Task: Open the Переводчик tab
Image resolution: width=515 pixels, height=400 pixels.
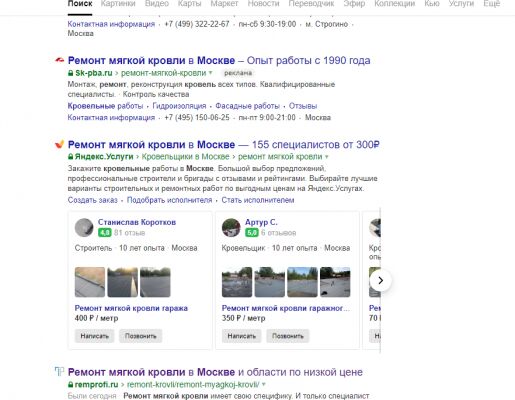Action: coord(311,4)
